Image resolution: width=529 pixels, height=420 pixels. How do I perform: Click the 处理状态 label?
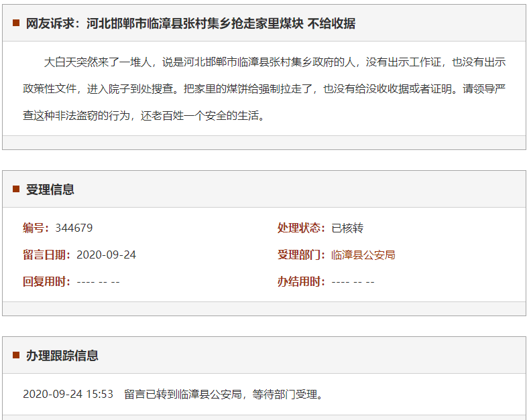(302, 228)
